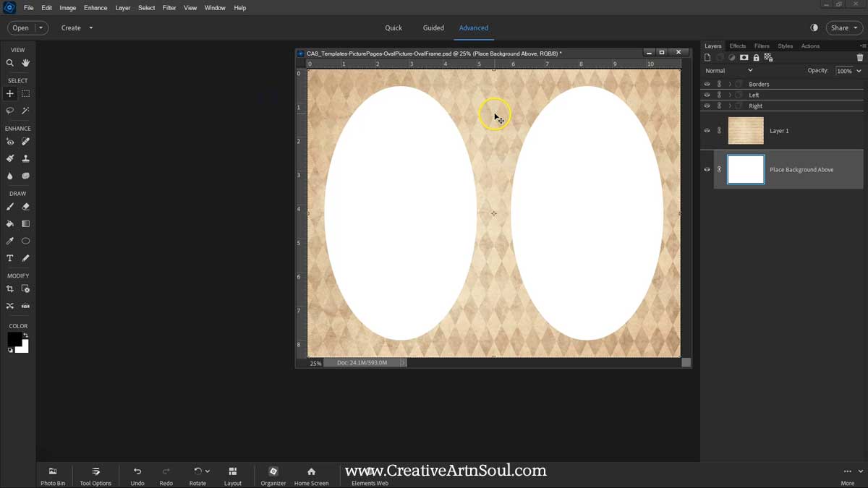Screen dimensions: 868x488
Task: Switch to Quick mode tab
Action: pos(393,28)
